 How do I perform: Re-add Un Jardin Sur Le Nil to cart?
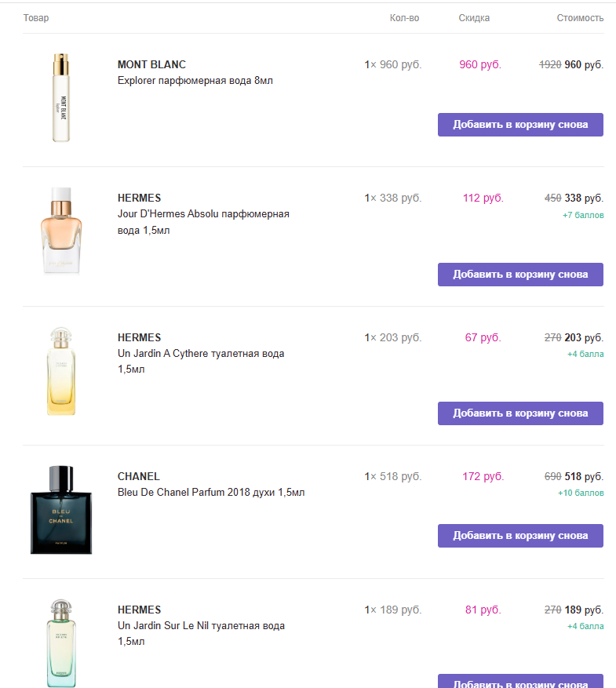pyautogui.click(x=520, y=682)
